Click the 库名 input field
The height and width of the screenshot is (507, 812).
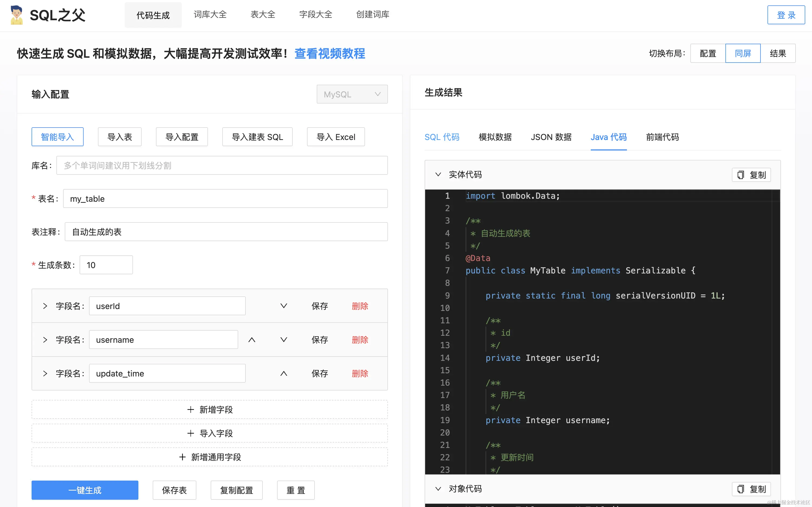point(222,165)
